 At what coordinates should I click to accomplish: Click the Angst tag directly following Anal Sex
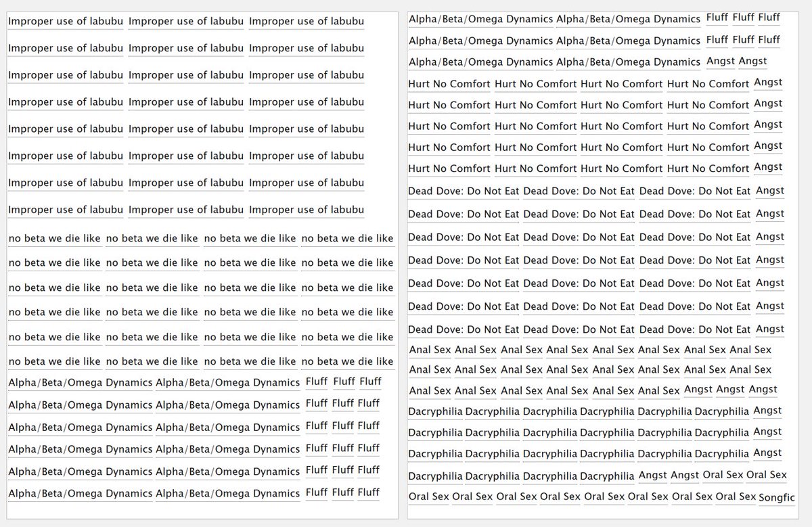[698, 390]
